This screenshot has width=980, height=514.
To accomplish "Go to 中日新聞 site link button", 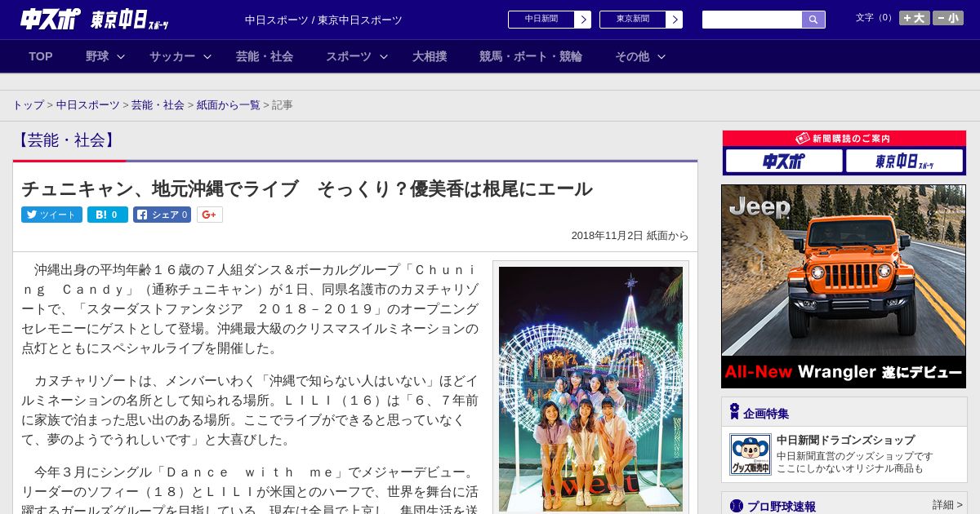I will pyautogui.click(x=549, y=20).
